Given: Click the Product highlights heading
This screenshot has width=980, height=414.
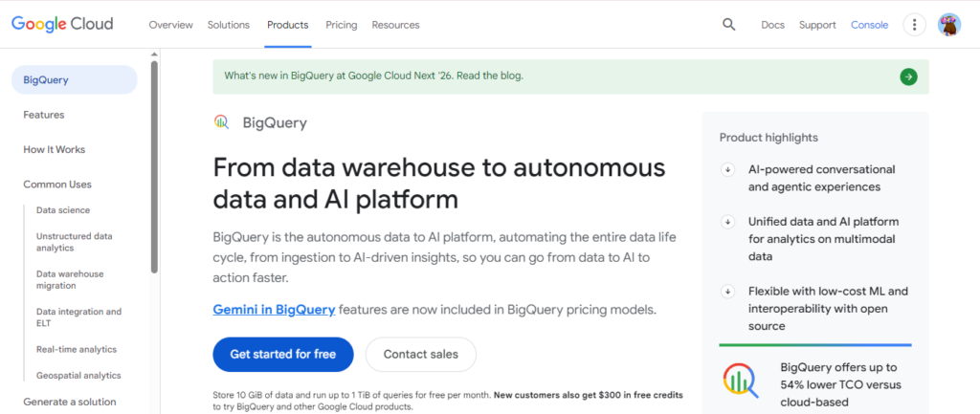Looking at the screenshot, I should point(768,138).
